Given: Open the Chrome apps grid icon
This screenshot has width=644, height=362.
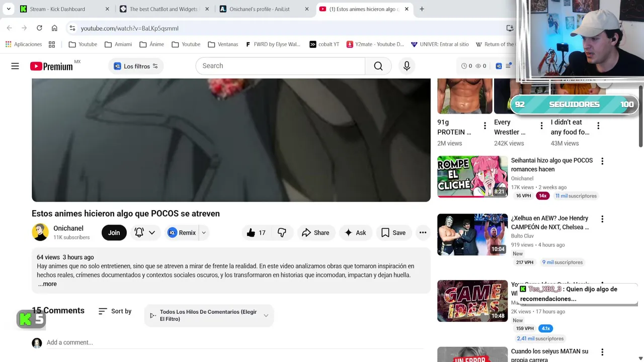Looking at the screenshot, I should (x=52, y=44).
